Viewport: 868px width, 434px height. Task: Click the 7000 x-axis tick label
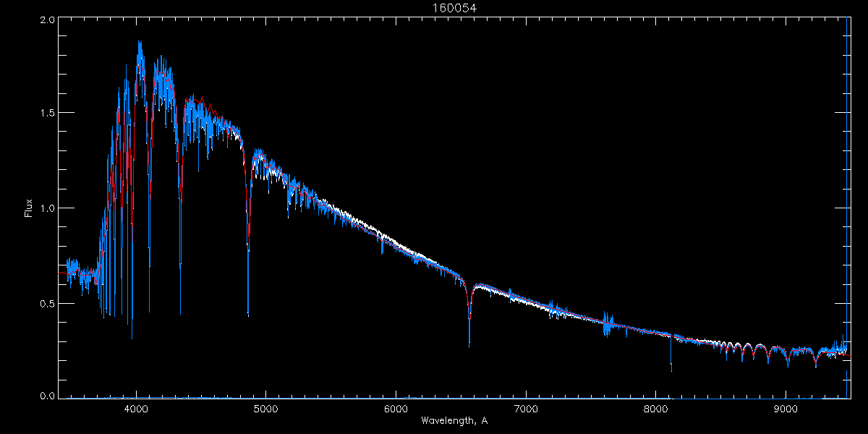point(526,409)
